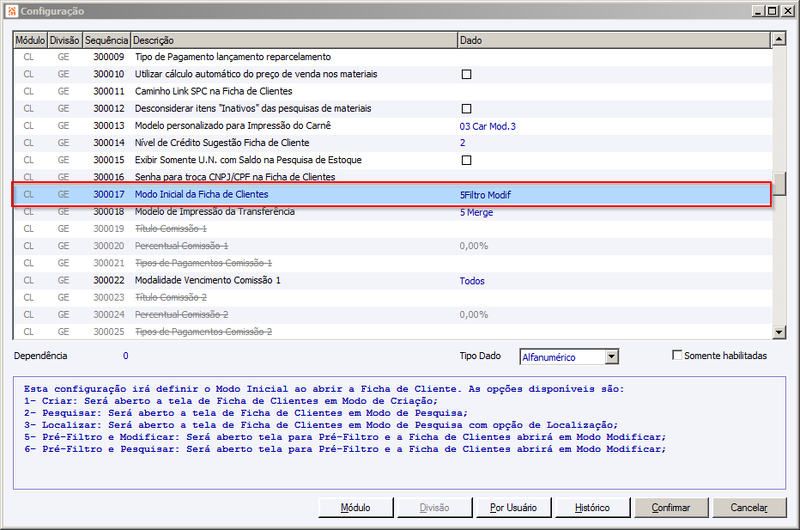This screenshot has height=530, width=800.
Task: Toggle checkbox for Exibir Somente U.N. com Saldo
Action: coord(466,160)
